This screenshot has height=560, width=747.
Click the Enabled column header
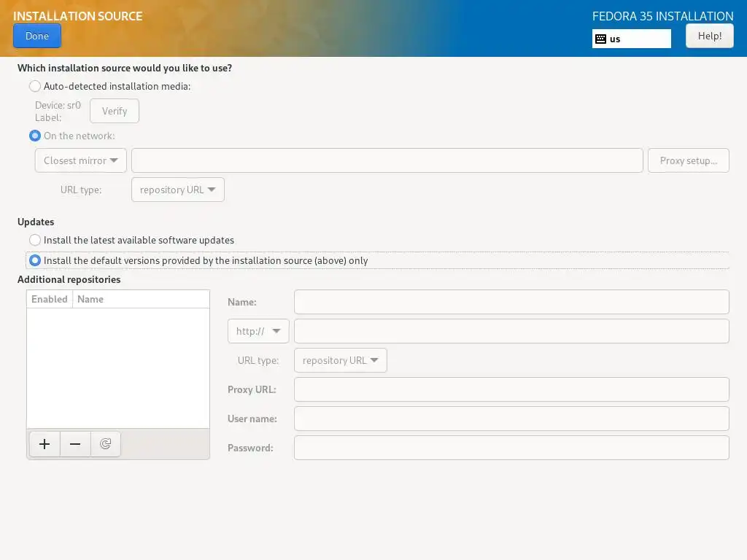point(50,299)
